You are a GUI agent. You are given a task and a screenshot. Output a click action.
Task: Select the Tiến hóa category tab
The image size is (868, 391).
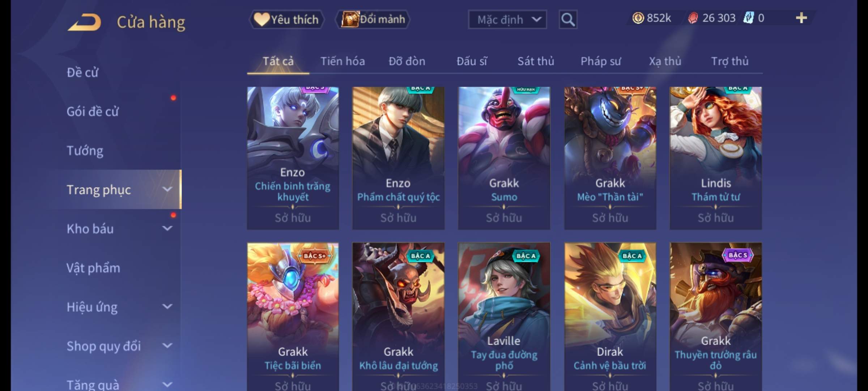[x=342, y=61]
